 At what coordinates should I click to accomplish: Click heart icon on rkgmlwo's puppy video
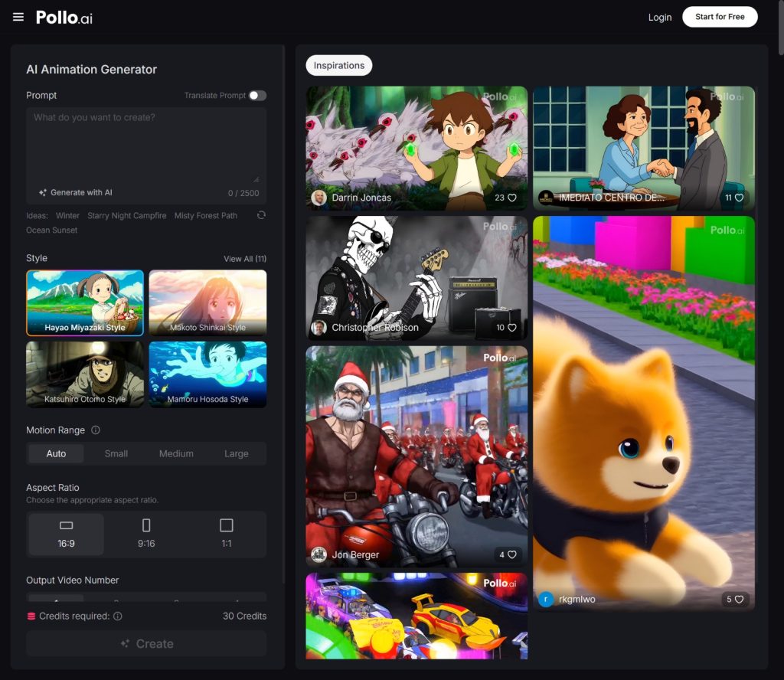(739, 600)
